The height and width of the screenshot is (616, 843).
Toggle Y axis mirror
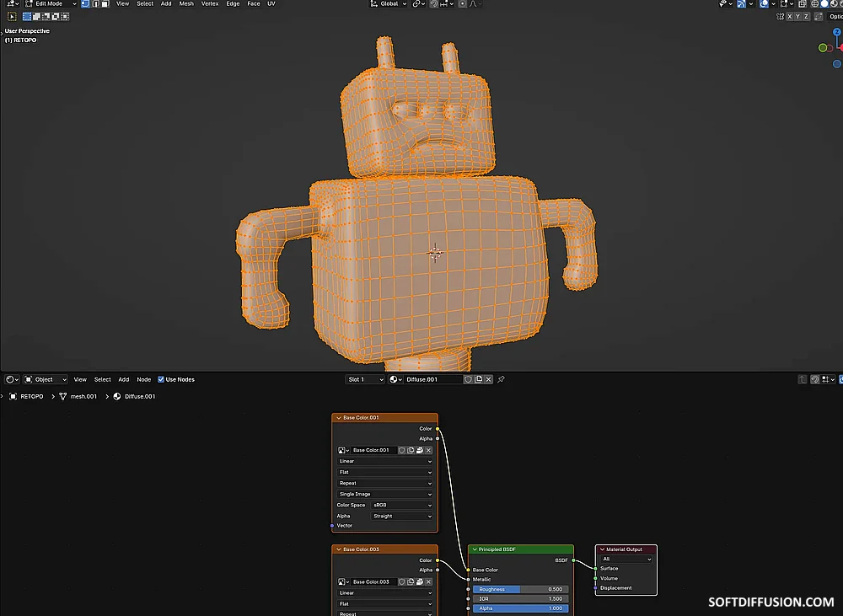click(x=797, y=17)
